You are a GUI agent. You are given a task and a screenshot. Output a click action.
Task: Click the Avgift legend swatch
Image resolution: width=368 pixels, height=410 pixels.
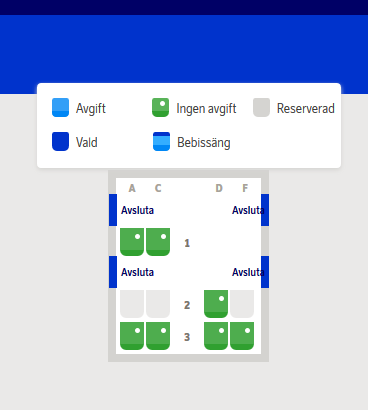[60, 107]
